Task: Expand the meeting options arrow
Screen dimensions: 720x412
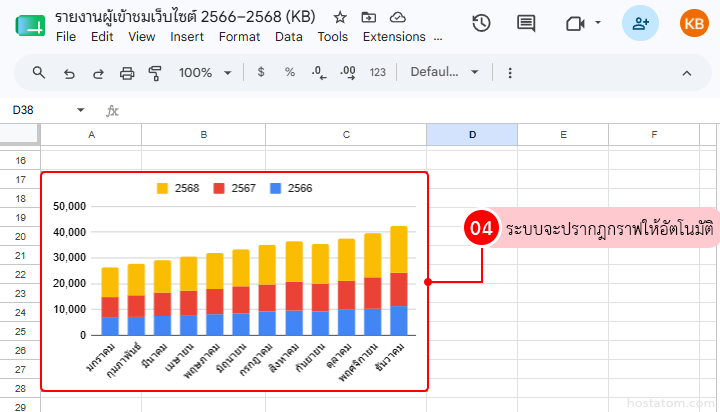Action: tap(598, 22)
